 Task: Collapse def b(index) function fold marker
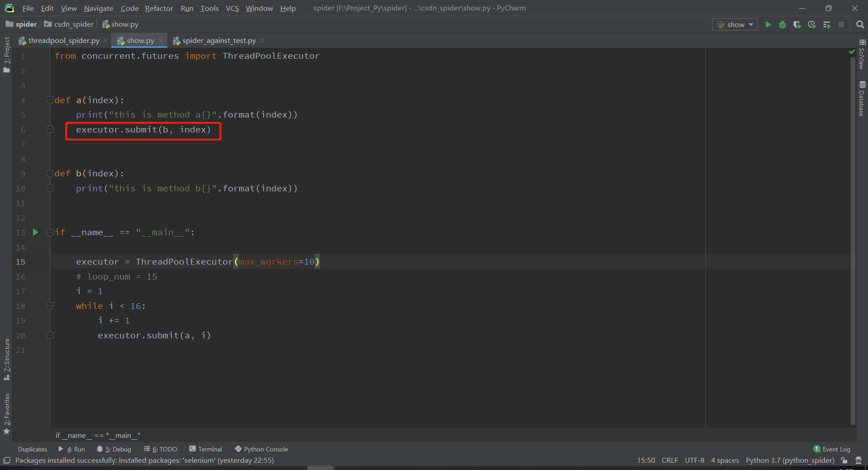50,173
